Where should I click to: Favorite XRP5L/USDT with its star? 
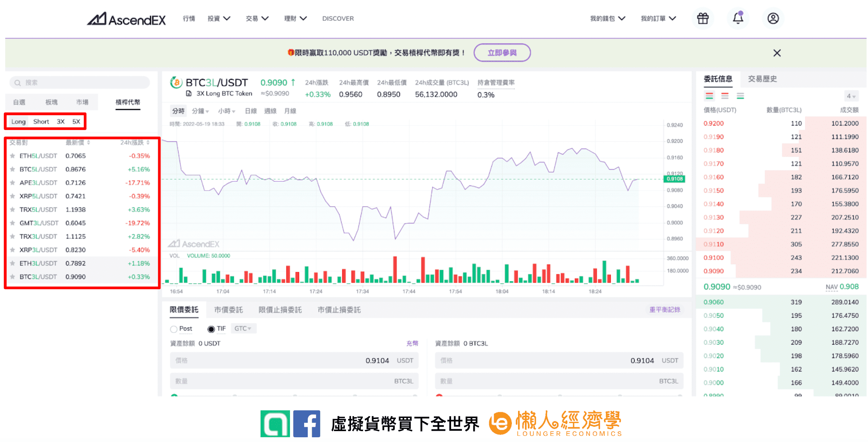(12, 196)
